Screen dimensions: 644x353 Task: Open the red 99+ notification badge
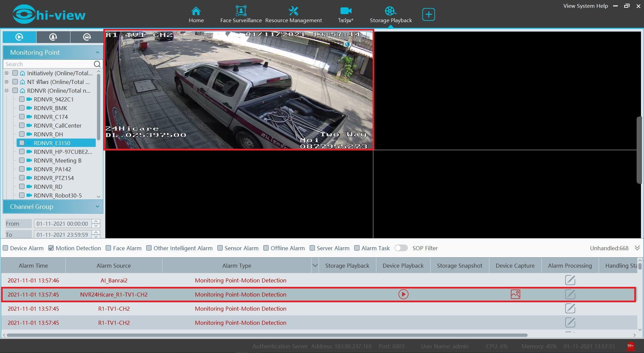[x=630, y=346]
